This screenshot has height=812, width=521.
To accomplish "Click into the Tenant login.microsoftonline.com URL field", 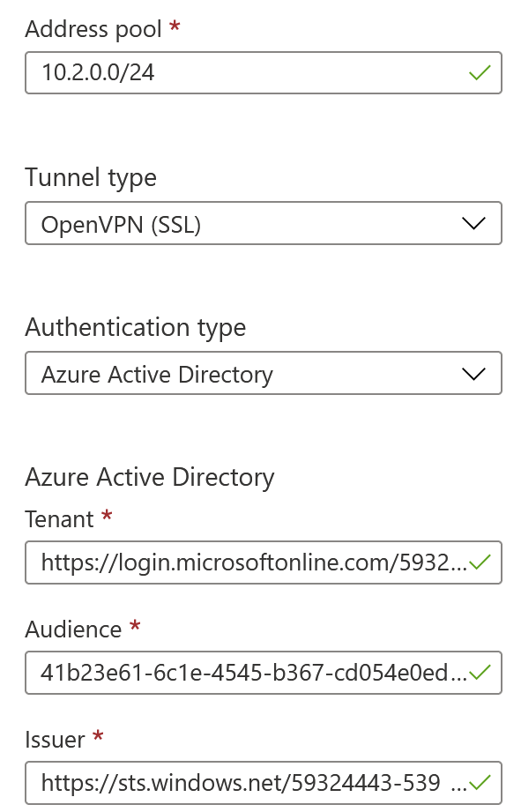I will tap(263, 562).
